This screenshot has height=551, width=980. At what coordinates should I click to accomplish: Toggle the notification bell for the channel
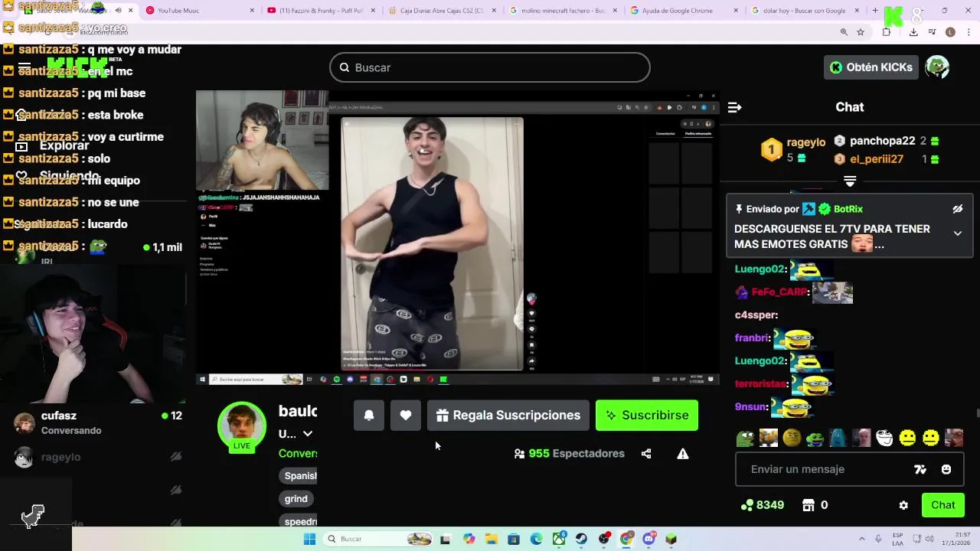point(369,416)
